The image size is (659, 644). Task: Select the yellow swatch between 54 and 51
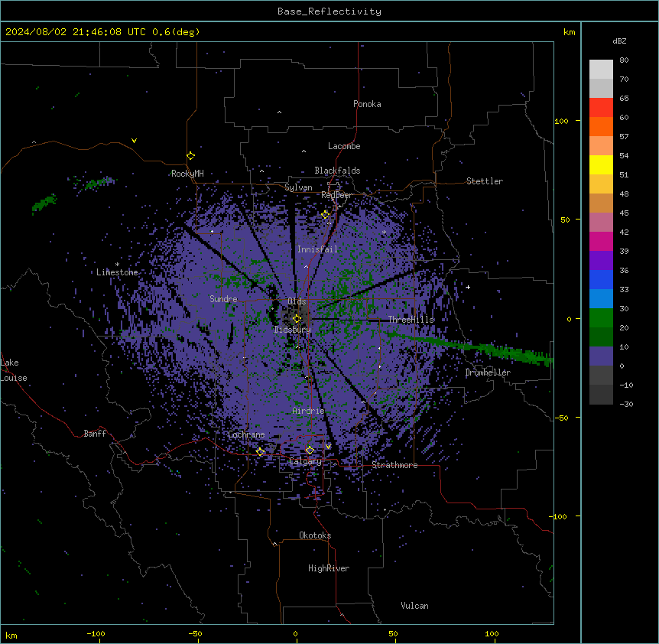tap(601, 164)
